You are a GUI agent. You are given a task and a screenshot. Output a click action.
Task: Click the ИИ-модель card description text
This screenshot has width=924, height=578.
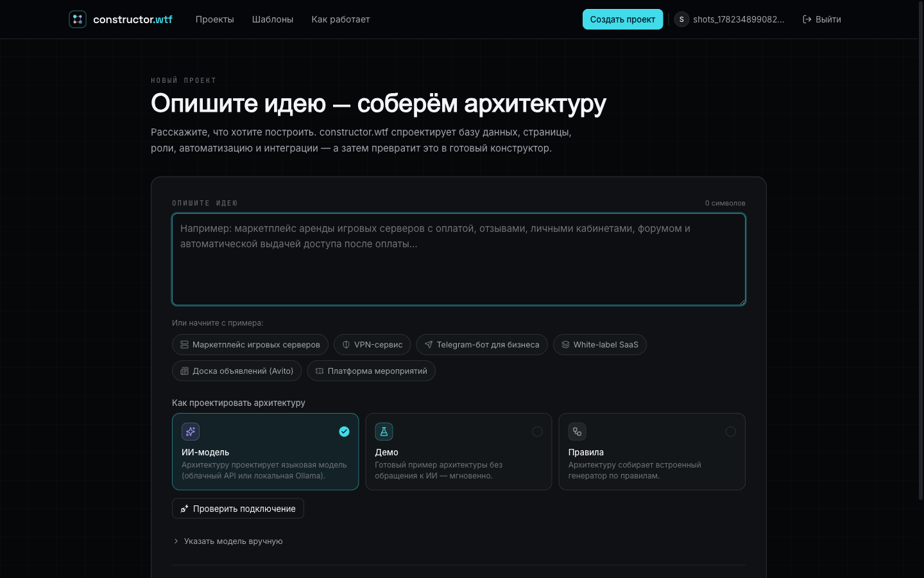tap(264, 470)
